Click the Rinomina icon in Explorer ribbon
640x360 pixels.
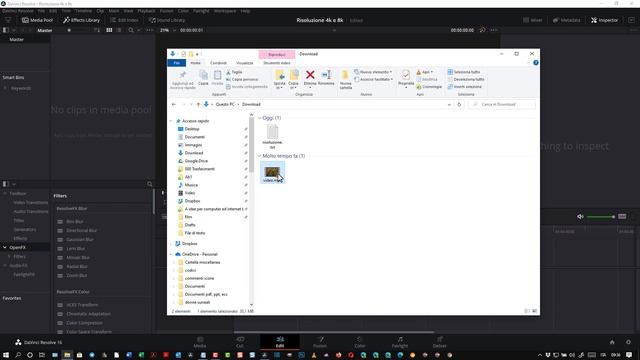(326, 75)
